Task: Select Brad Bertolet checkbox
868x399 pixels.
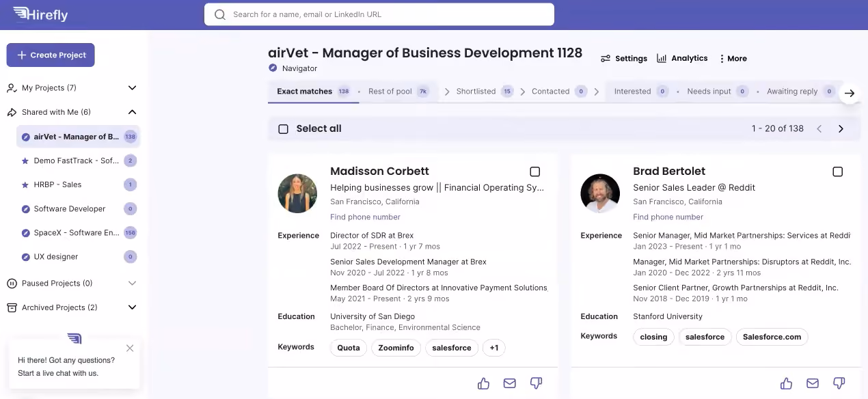Action: tap(838, 171)
